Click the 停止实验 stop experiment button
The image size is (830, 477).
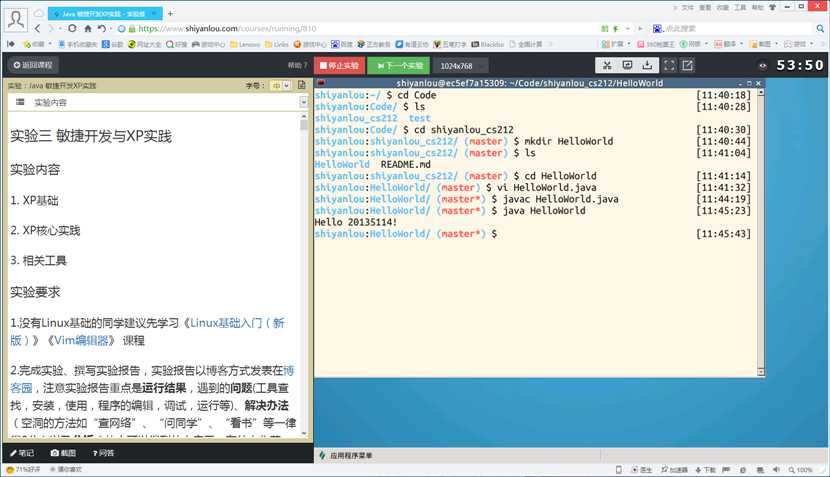[339, 66]
